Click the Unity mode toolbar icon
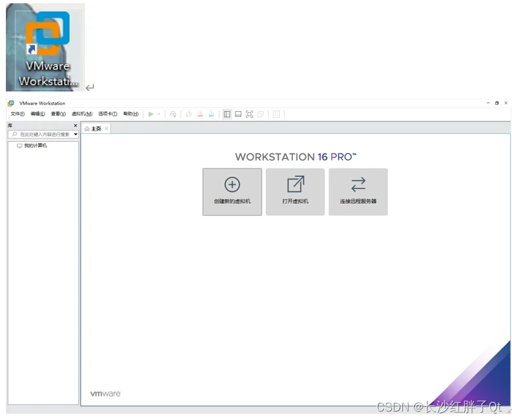Viewport: 512px width, 420px height. pyautogui.click(x=260, y=114)
